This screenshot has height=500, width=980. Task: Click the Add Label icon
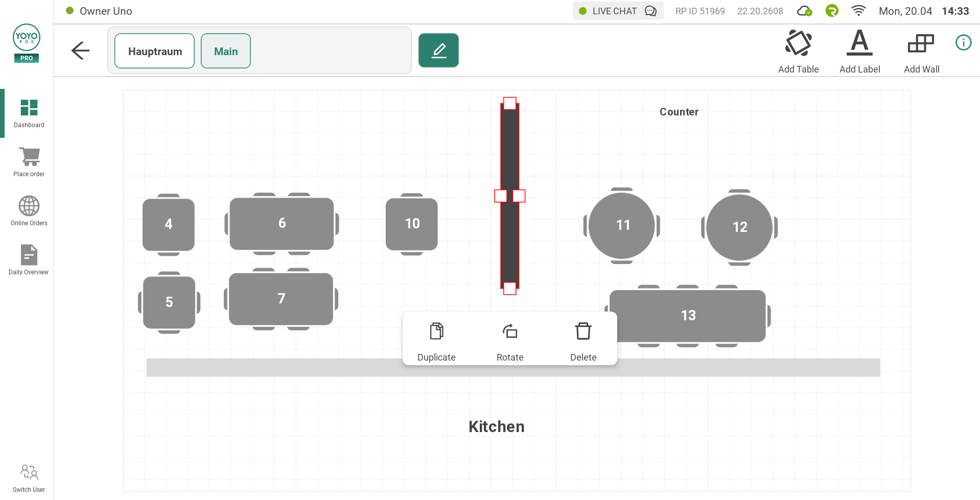point(859,43)
